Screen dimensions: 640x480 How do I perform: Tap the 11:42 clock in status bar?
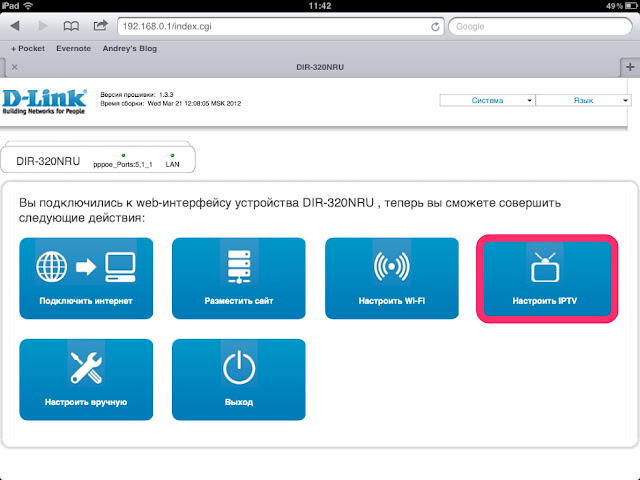(x=320, y=6)
